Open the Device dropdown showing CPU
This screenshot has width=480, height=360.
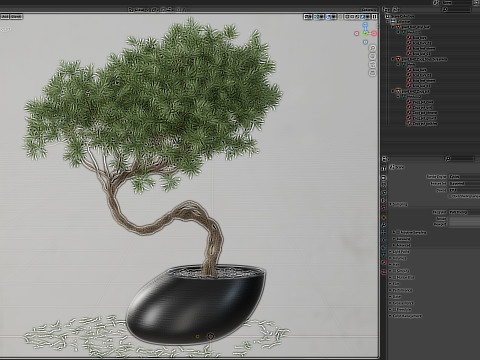pyautogui.click(x=464, y=190)
